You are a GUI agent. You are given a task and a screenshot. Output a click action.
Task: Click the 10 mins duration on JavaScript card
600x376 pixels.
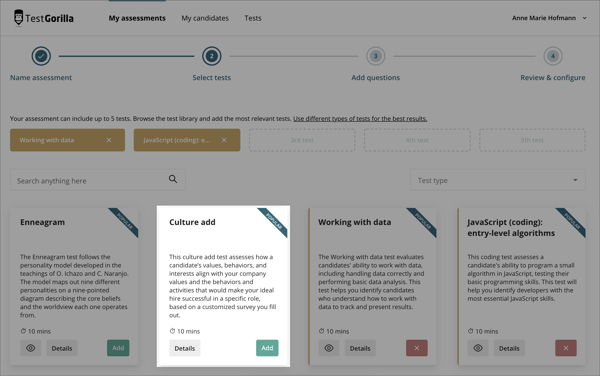(x=483, y=331)
